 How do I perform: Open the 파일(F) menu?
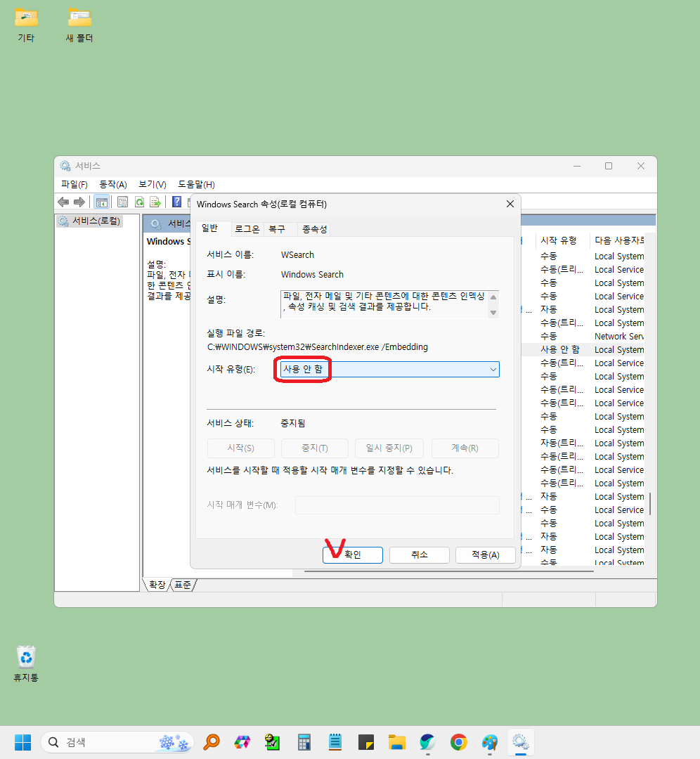pyautogui.click(x=74, y=184)
